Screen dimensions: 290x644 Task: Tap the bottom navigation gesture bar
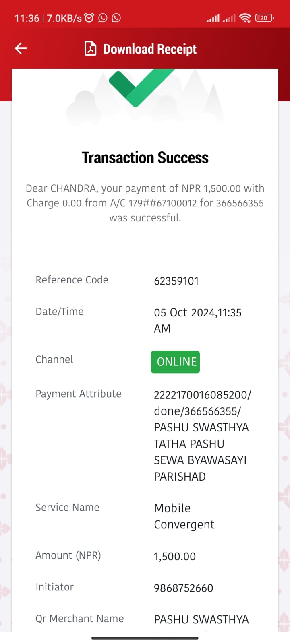145,638
